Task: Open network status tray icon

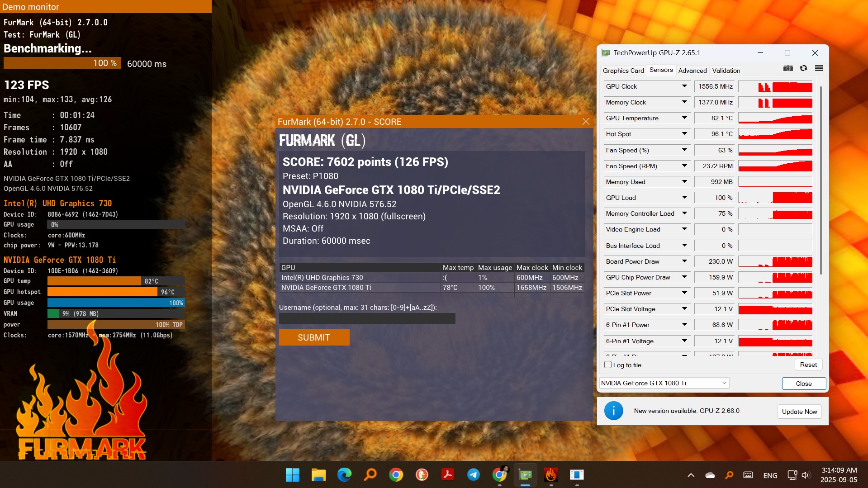Action: [792, 475]
